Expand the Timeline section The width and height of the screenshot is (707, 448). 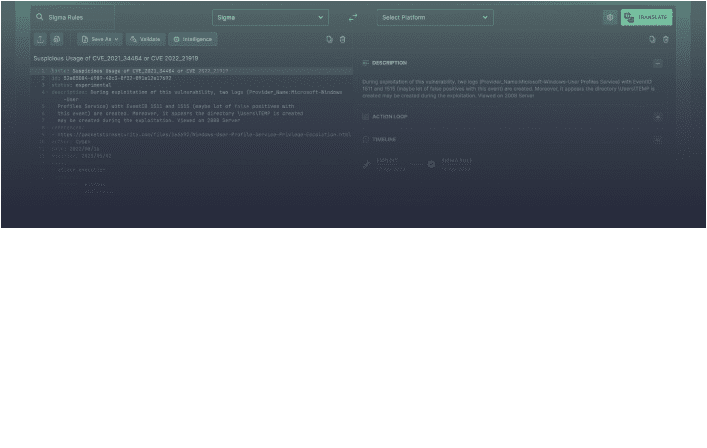pyautogui.click(x=657, y=139)
